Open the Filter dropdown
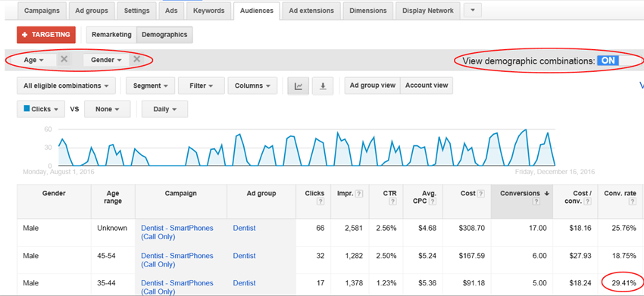The height and width of the screenshot is (296, 644). point(202,86)
